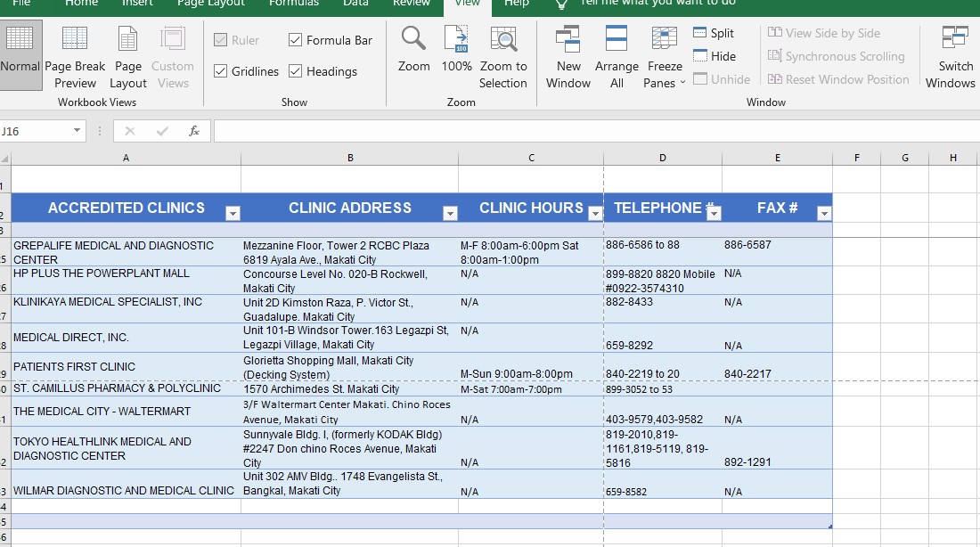Viewport: 980px width, 547px height.
Task: Click the Name Box showing J16
Action: point(35,131)
